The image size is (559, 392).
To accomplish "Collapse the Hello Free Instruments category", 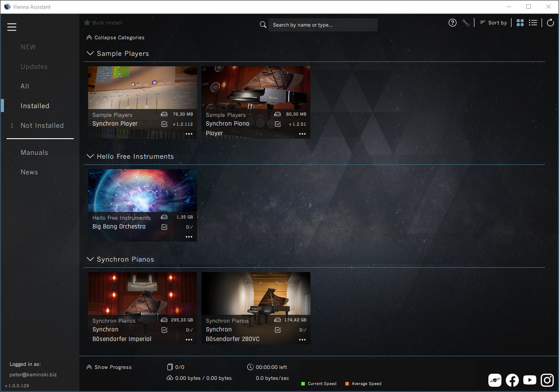I will pyautogui.click(x=90, y=157).
